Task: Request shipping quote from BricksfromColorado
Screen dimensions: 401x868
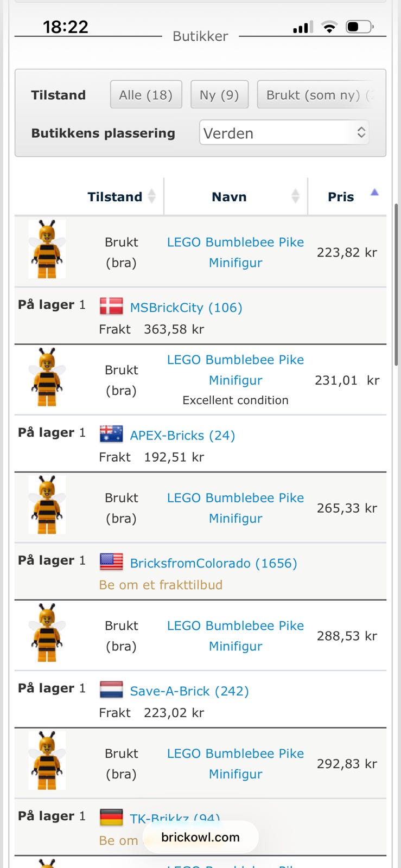Action: [x=161, y=585]
